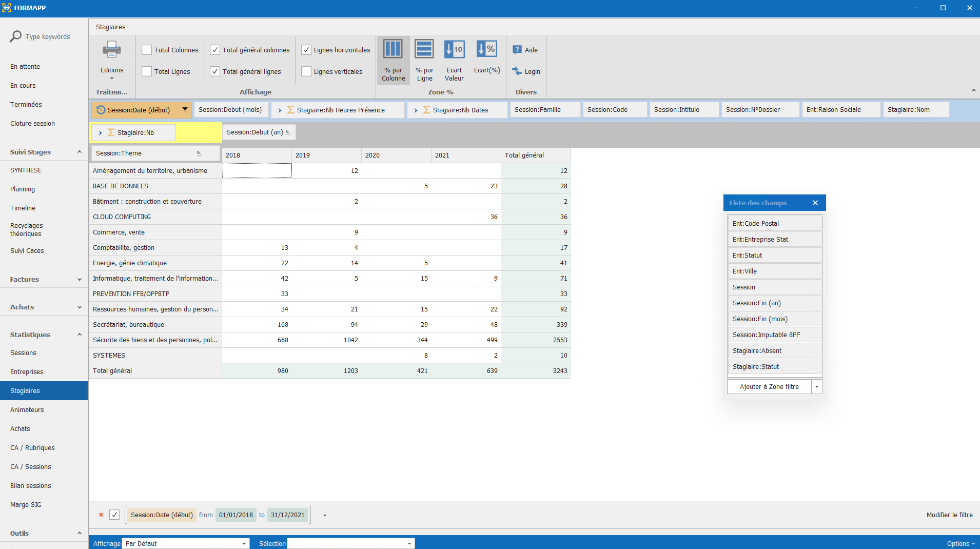Expand the Achats sidebar section

pos(80,307)
